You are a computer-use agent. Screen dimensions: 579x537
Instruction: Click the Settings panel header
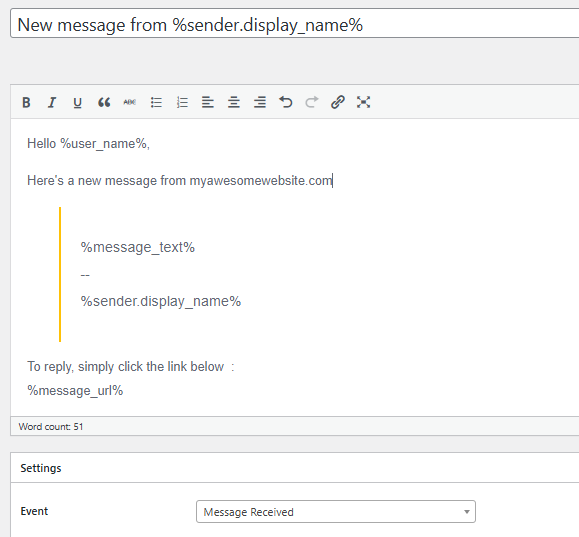[295, 468]
